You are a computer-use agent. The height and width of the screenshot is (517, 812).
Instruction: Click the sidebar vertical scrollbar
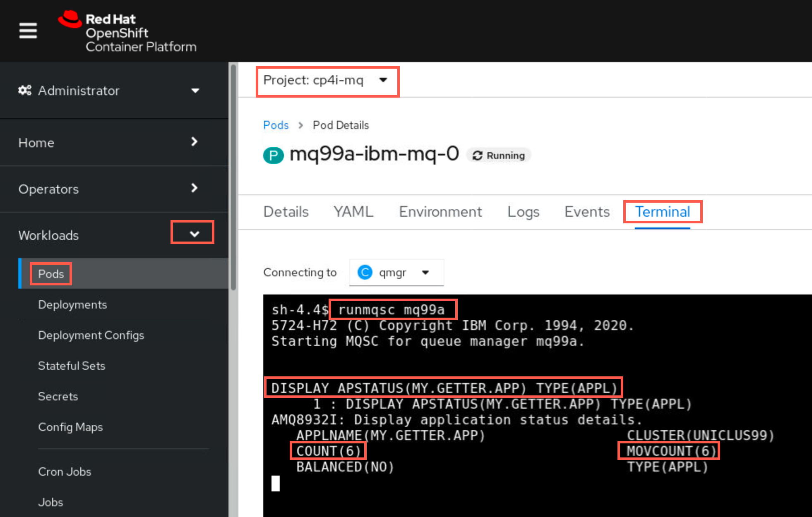233,177
